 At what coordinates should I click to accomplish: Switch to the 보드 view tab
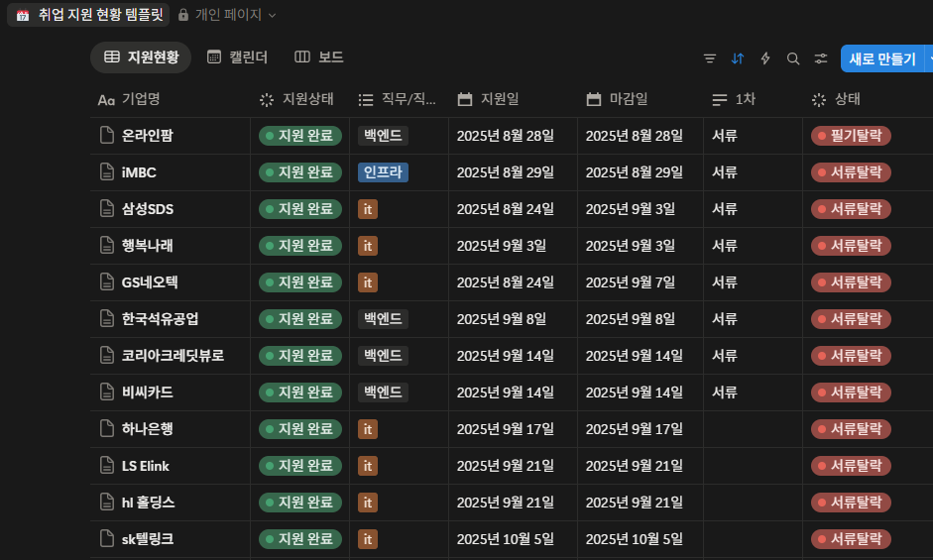click(x=319, y=57)
